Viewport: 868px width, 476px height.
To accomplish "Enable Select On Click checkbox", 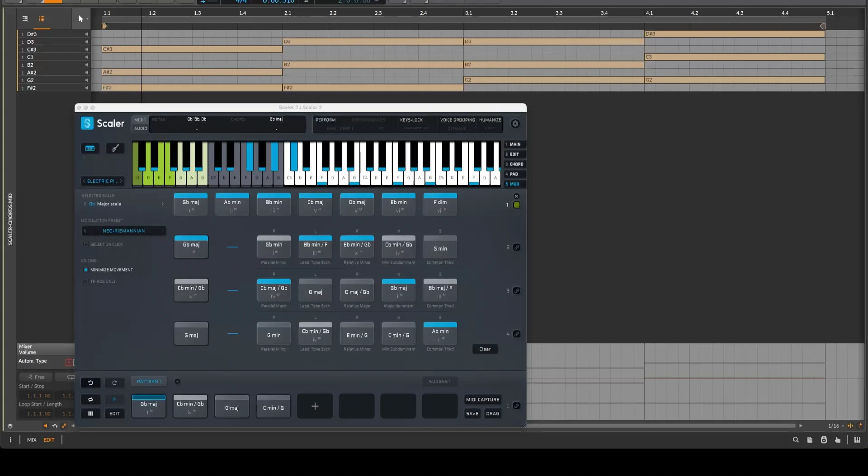I will (86, 245).
